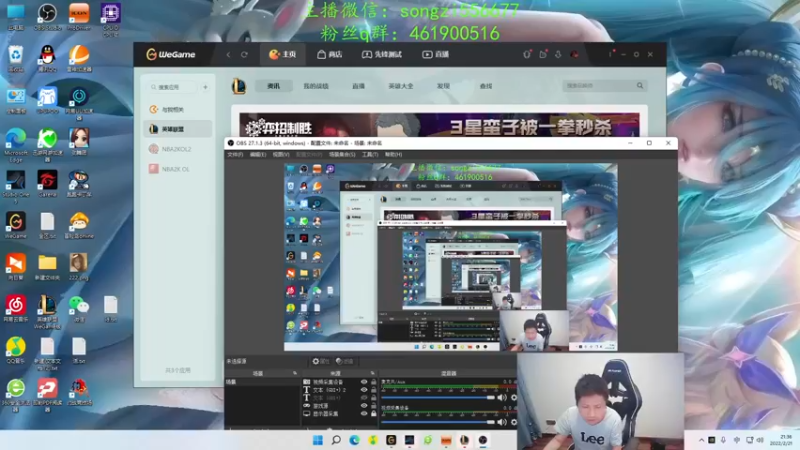
Task: Select NBA2K OL in the WeGame sidebar
Action: tap(178, 169)
